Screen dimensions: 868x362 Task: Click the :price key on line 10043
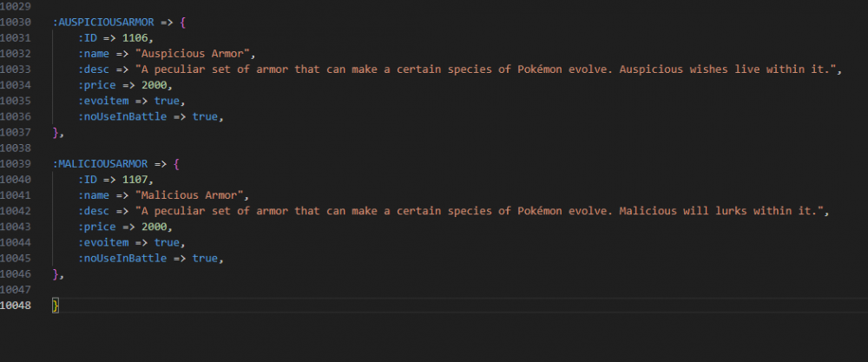click(x=97, y=227)
